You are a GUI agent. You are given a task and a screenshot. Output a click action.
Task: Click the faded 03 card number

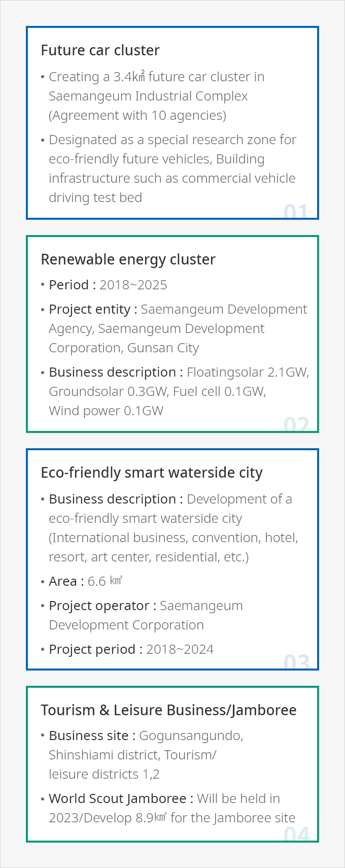[x=296, y=661]
